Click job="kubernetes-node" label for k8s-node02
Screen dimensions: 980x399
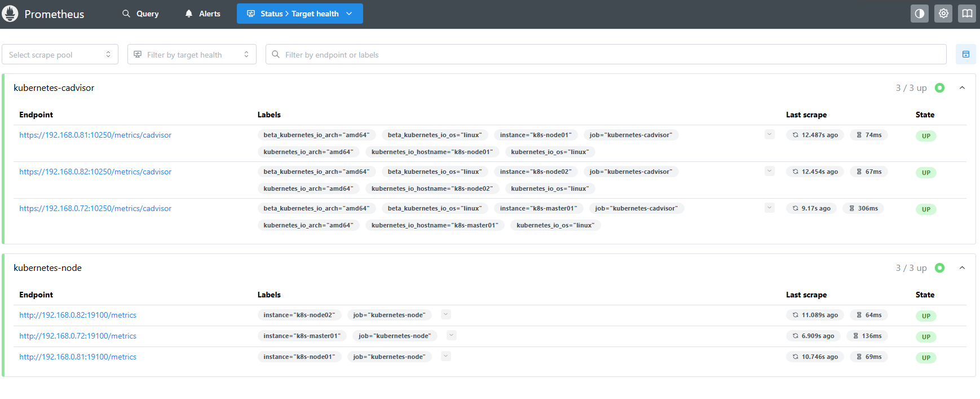click(x=390, y=315)
